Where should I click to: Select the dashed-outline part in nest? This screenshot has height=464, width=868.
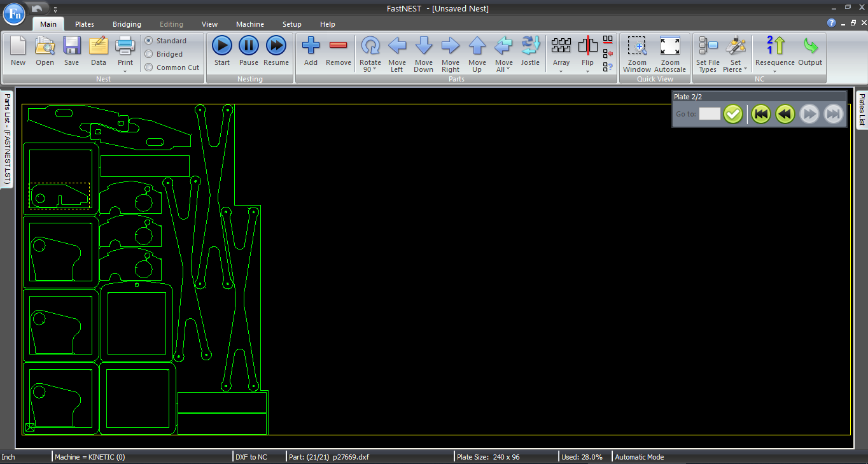click(59, 195)
